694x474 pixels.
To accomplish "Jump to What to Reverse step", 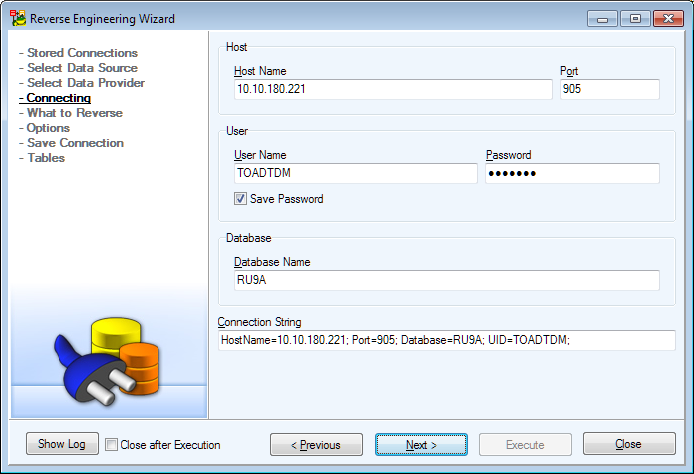I will click(75, 113).
